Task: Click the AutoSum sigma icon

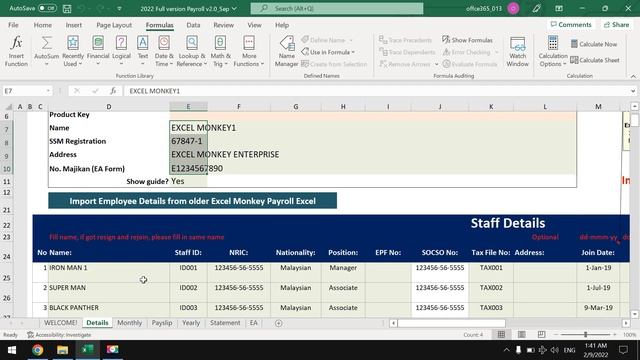Action: pyautogui.click(x=47, y=44)
